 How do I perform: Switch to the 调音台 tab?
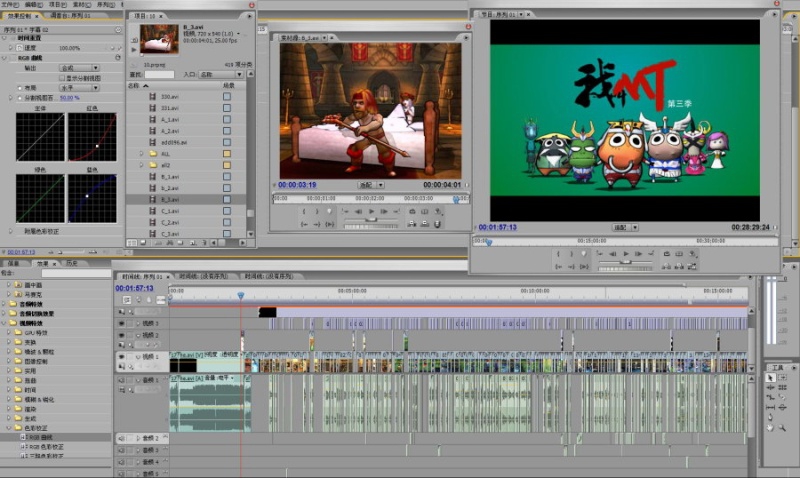70,16
